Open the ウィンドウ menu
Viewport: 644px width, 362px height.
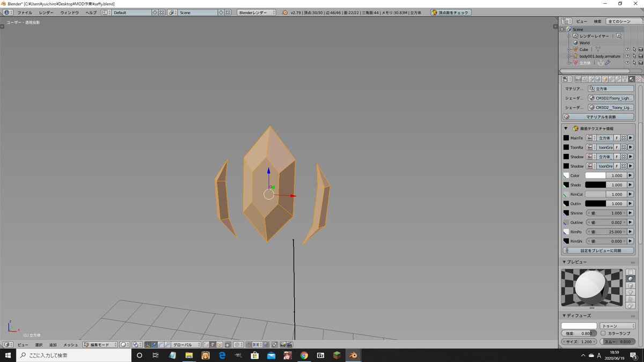69,12
